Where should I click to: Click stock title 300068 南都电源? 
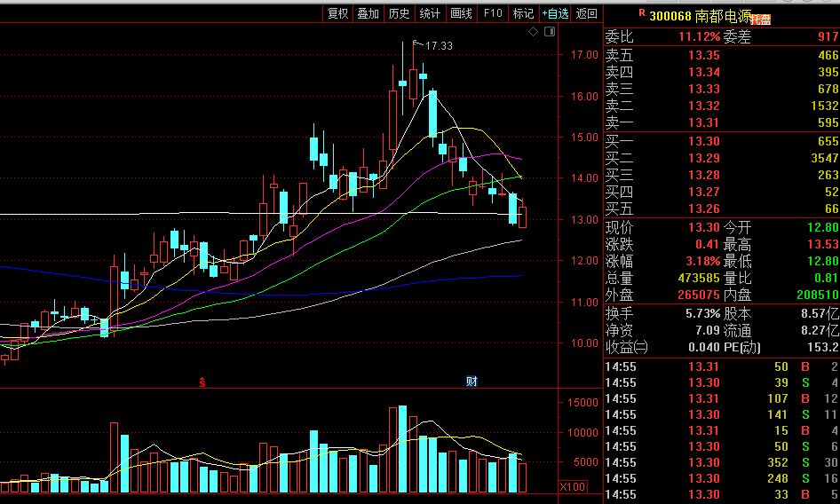click(x=701, y=16)
